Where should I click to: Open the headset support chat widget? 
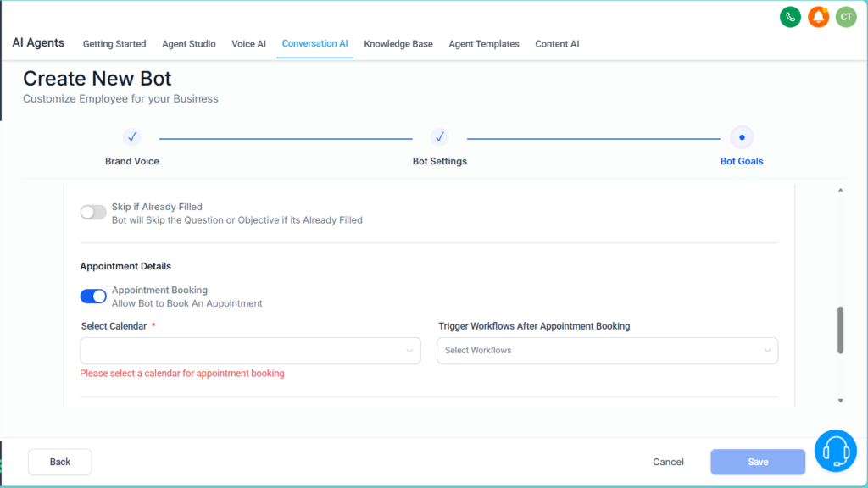tap(835, 450)
